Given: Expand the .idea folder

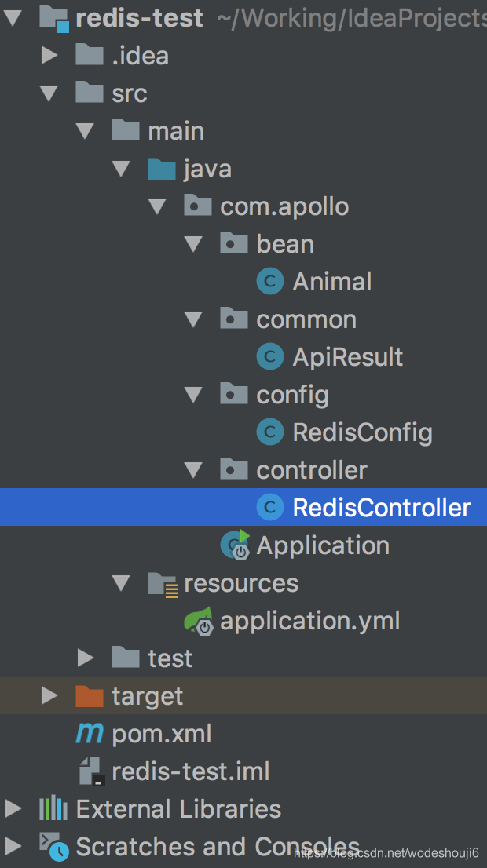Looking at the screenshot, I should click(49, 56).
